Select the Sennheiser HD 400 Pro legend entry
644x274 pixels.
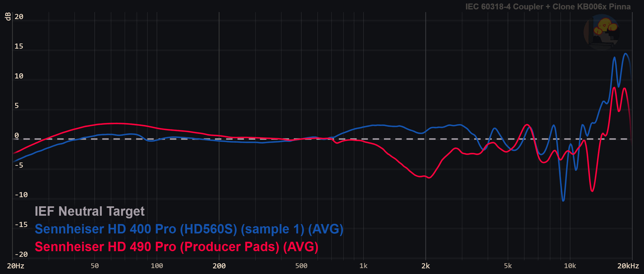(189, 229)
